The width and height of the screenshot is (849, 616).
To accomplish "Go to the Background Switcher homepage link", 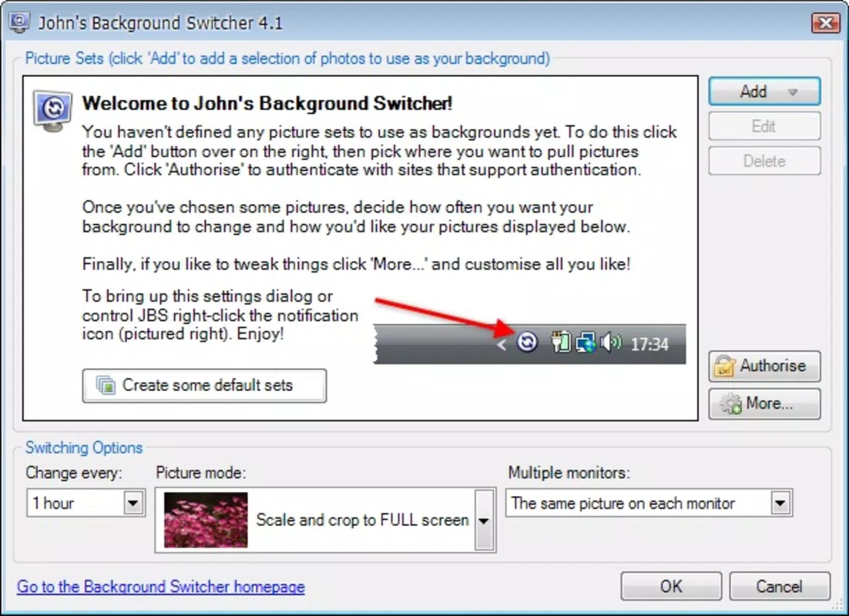I will 161,587.
